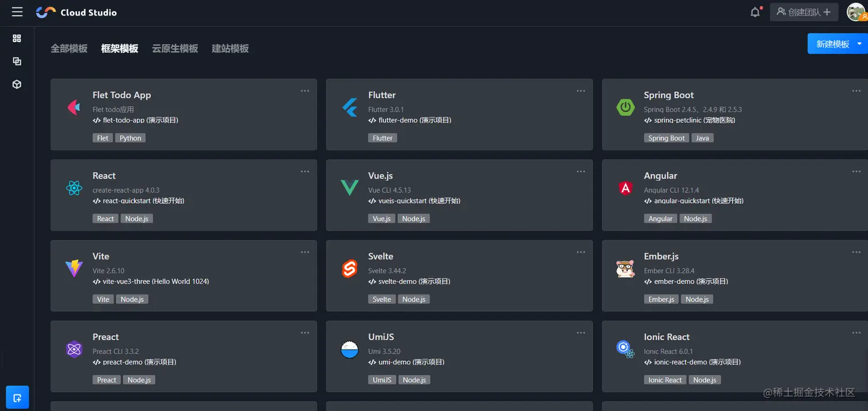Open more options on Vite card

[x=305, y=251]
